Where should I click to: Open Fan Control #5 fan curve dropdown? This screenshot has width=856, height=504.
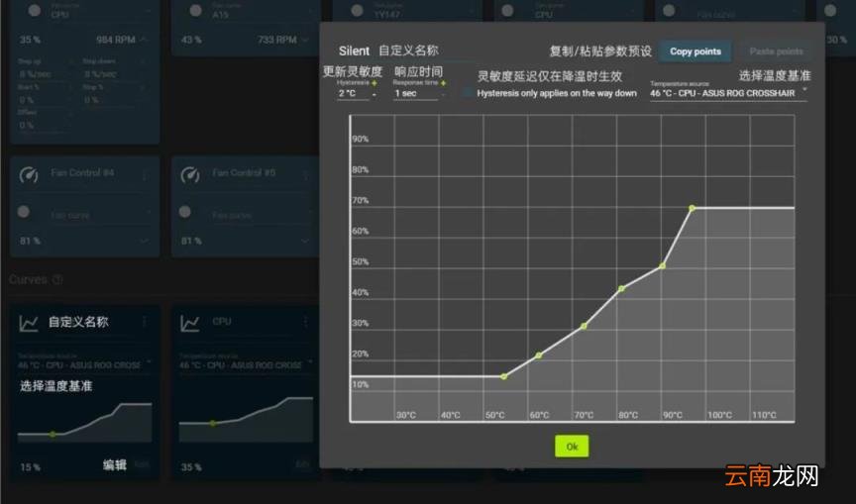262,214
